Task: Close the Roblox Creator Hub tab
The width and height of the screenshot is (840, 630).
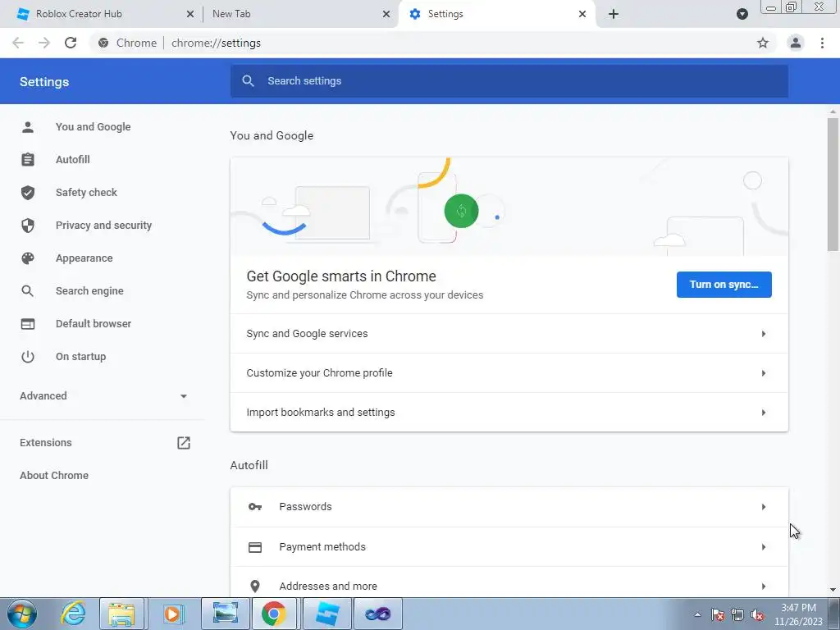Action: tap(190, 14)
